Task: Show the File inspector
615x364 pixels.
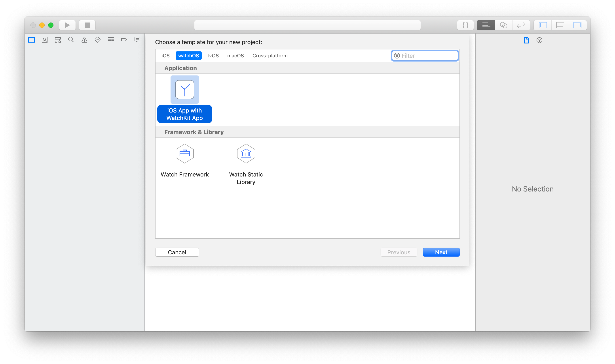Action: 526,40
